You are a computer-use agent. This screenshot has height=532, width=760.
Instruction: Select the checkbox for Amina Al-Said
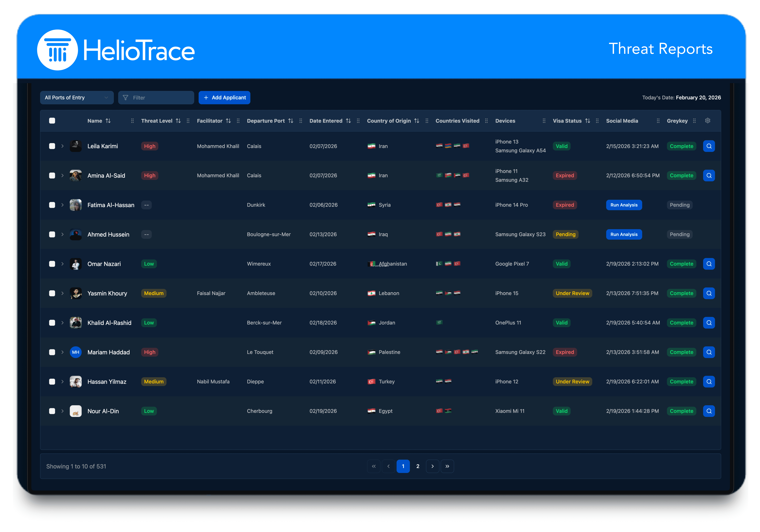(x=52, y=175)
